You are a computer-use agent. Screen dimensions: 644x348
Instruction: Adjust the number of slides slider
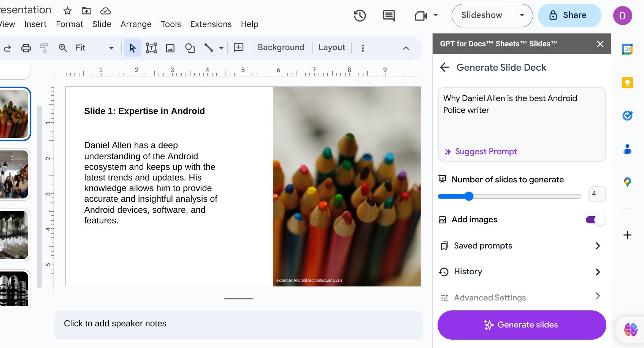469,196
